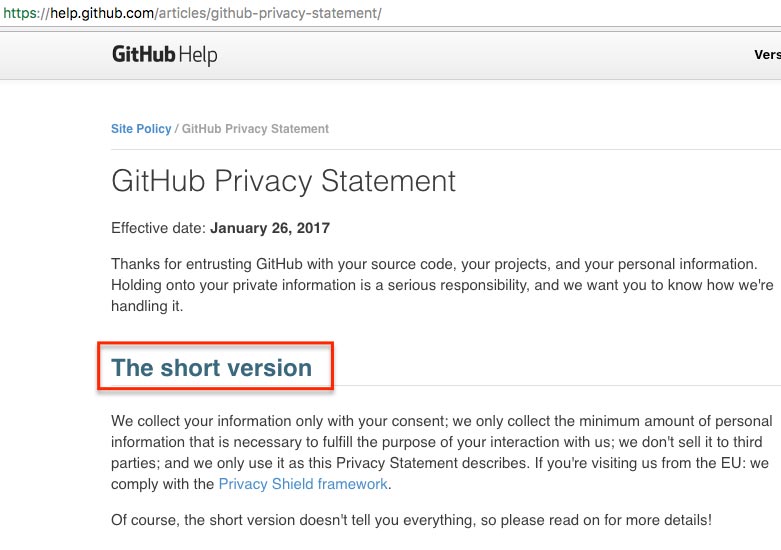
Task: Click the sentence starting Of course, the short version
Action: pyautogui.click(x=411, y=520)
